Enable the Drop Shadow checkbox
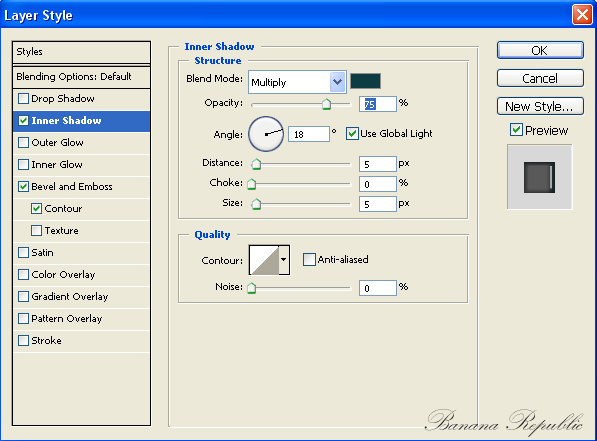Image resolution: width=597 pixels, height=441 pixels. point(24,99)
